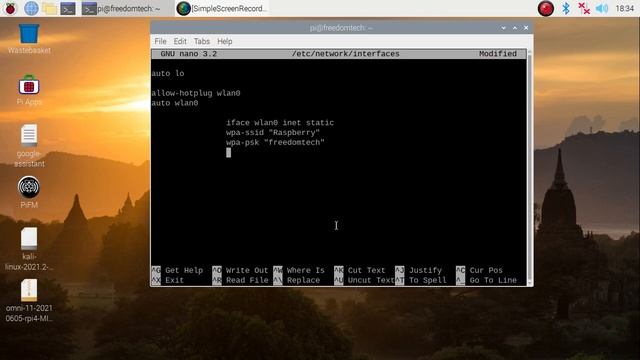Image resolution: width=640 pixels, height=360 pixels.
Task: Click the 'Uncut Text' nano shortcut
Action: [364, 280]
